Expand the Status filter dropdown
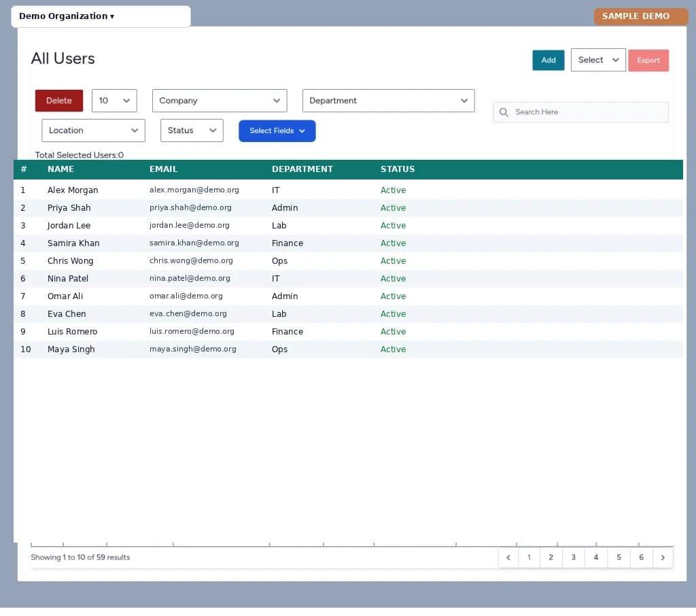The width and height of the screenshot is (696, 616). (x=192, y=131)
